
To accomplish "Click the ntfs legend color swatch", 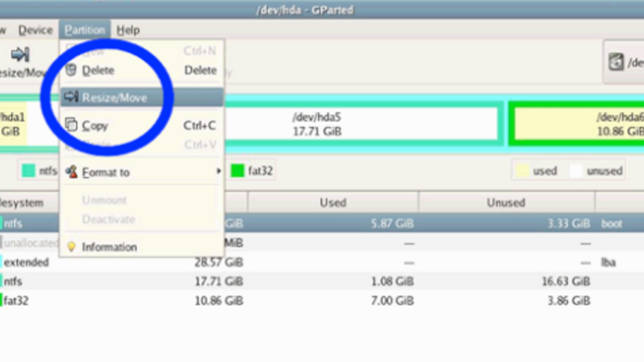I will pyautogui.click(x=28, y=171).
